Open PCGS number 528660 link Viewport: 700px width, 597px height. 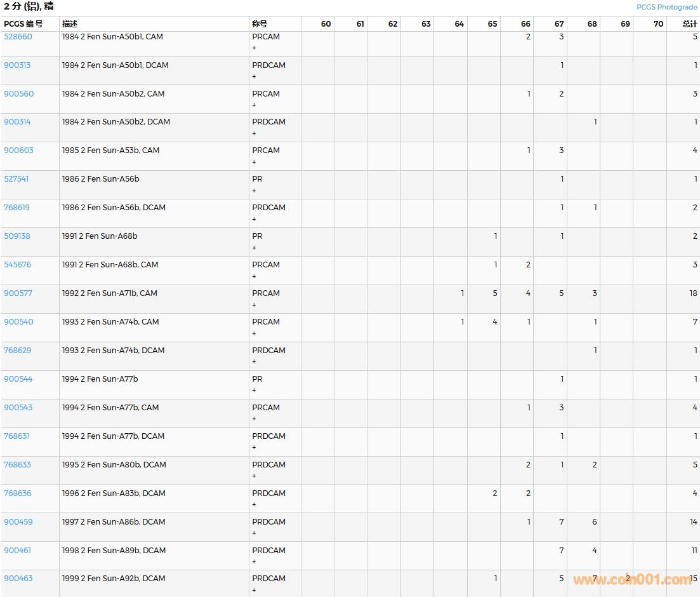coord(18,37)
